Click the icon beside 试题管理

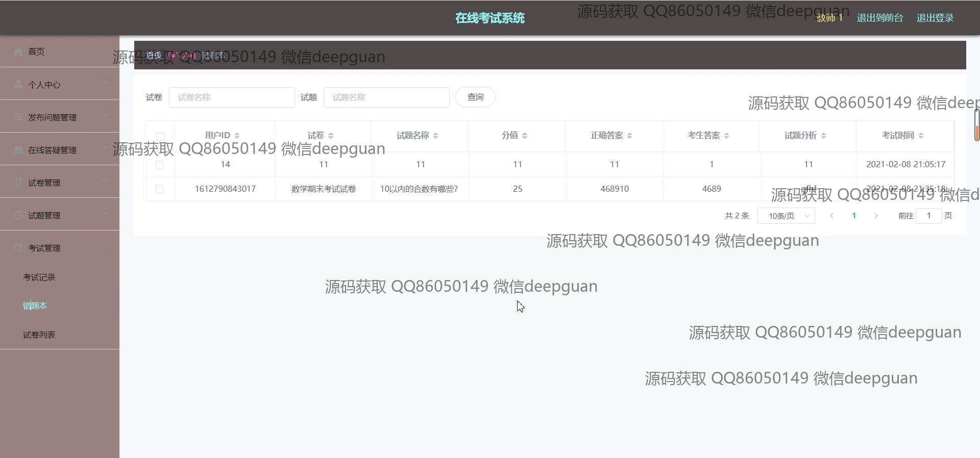tap(18, 215)
